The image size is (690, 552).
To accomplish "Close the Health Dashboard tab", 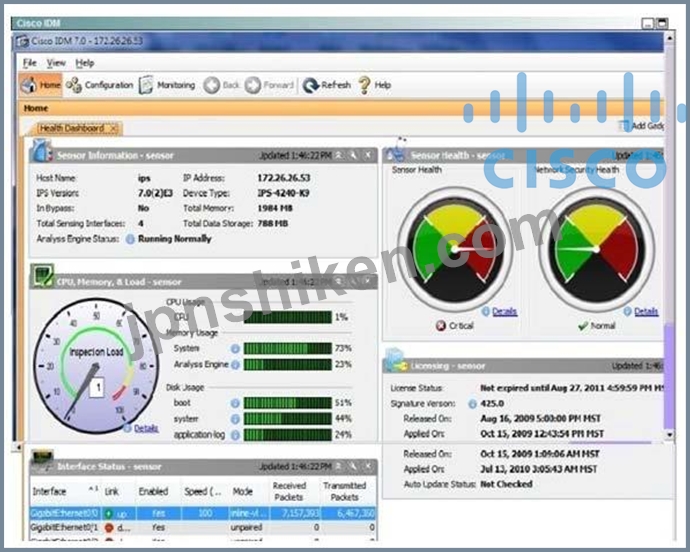I will (x=114, y=128).
